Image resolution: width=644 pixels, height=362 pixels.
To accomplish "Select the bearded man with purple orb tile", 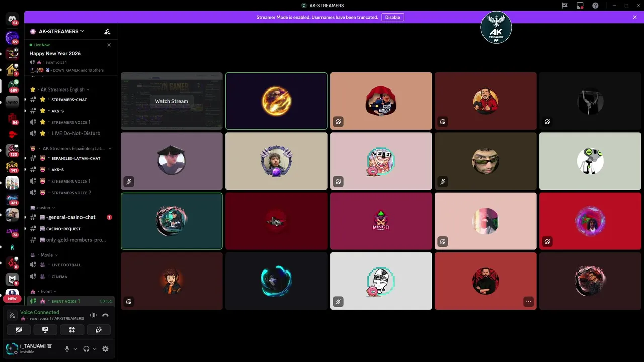I will point(276,161).
